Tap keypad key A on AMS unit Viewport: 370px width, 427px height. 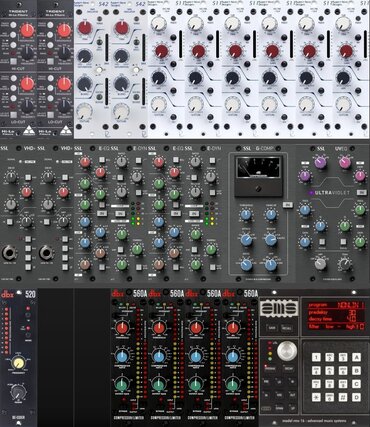click(356, 358)
